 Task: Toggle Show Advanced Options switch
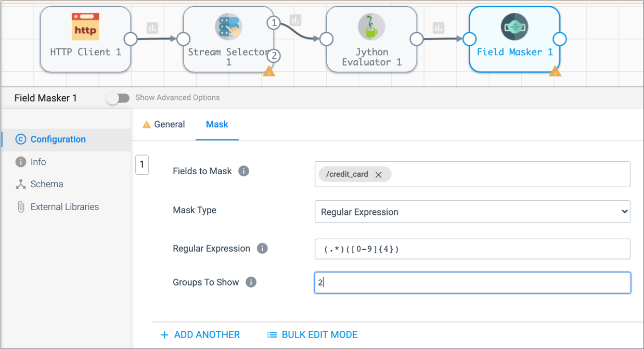pyautogui.click(x=118, y=98)
